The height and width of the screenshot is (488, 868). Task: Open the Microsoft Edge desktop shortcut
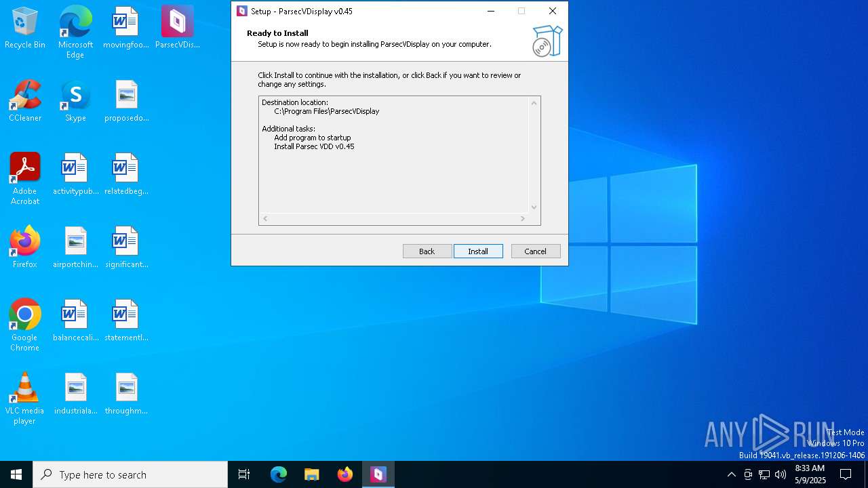point(75,33)
